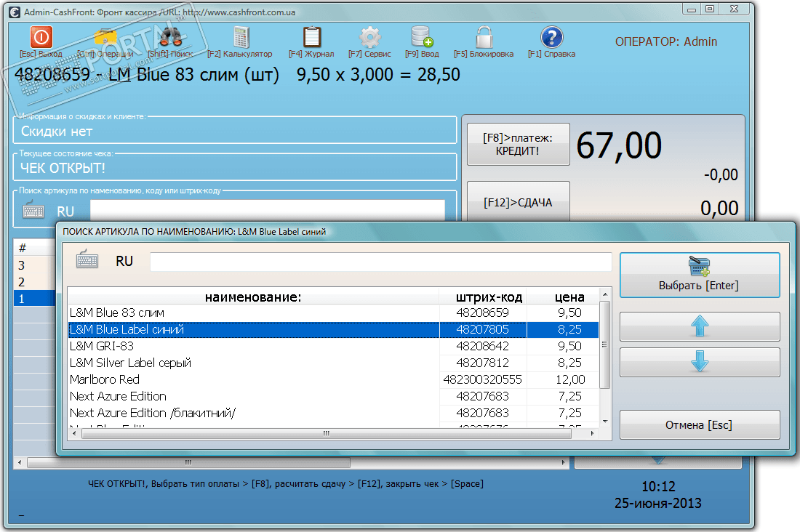Select row L&M Silver Label серый

(333, 363)
